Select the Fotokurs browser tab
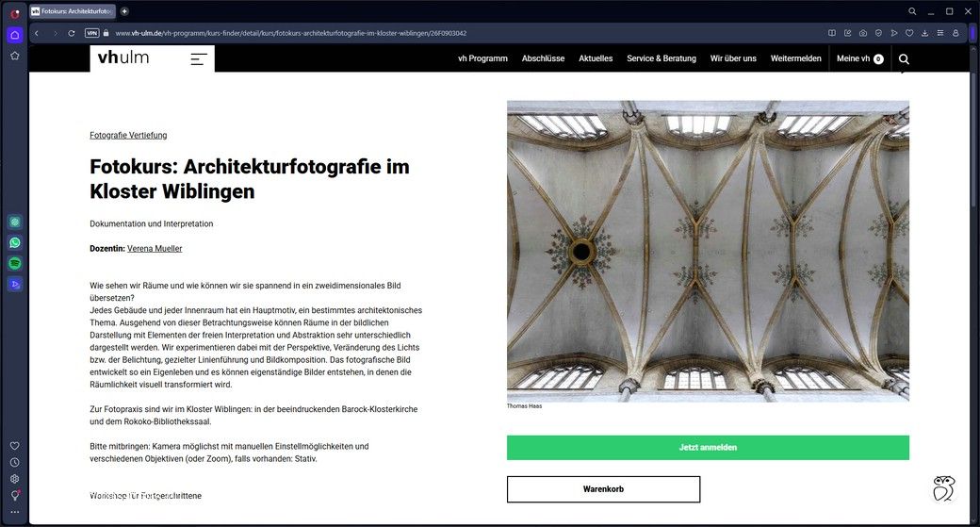 tap(73, 11)
